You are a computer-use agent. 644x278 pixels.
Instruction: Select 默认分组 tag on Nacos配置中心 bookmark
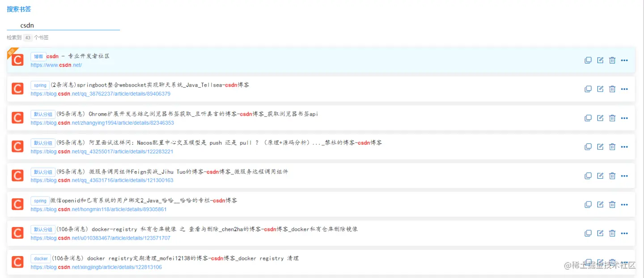[43, 143]
